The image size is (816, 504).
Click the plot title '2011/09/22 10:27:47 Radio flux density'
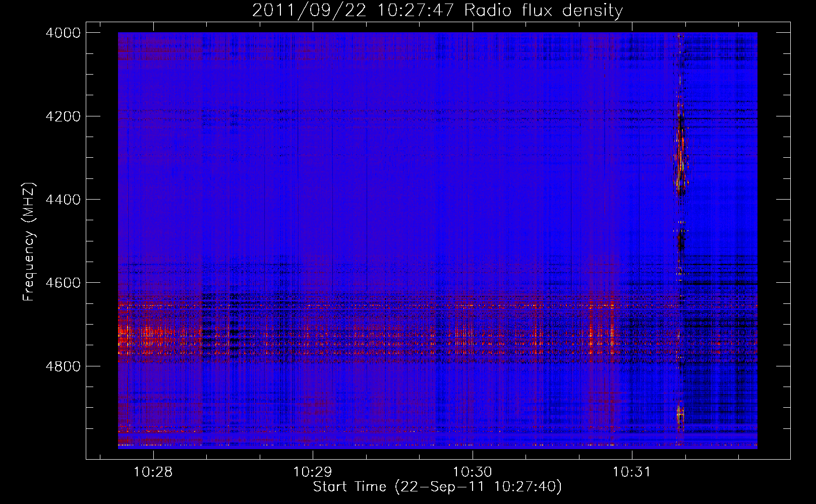437,10
